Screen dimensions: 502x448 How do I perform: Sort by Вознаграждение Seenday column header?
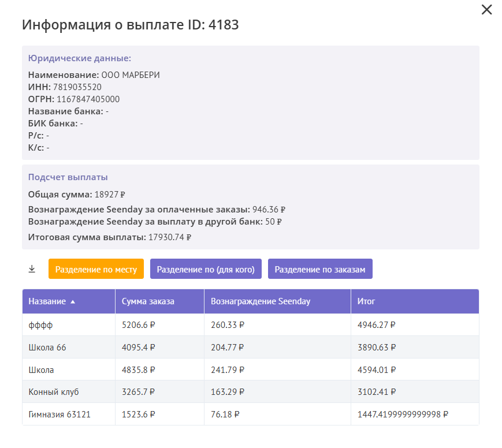(261, 301)
